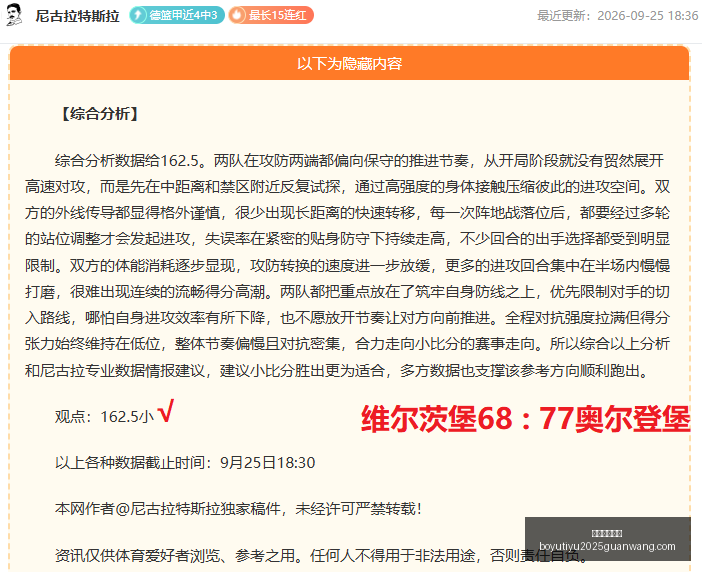The image size is (702, 572).
Task: Open the author name 尼古拉特斯拉
Action: tap(77, 16)
